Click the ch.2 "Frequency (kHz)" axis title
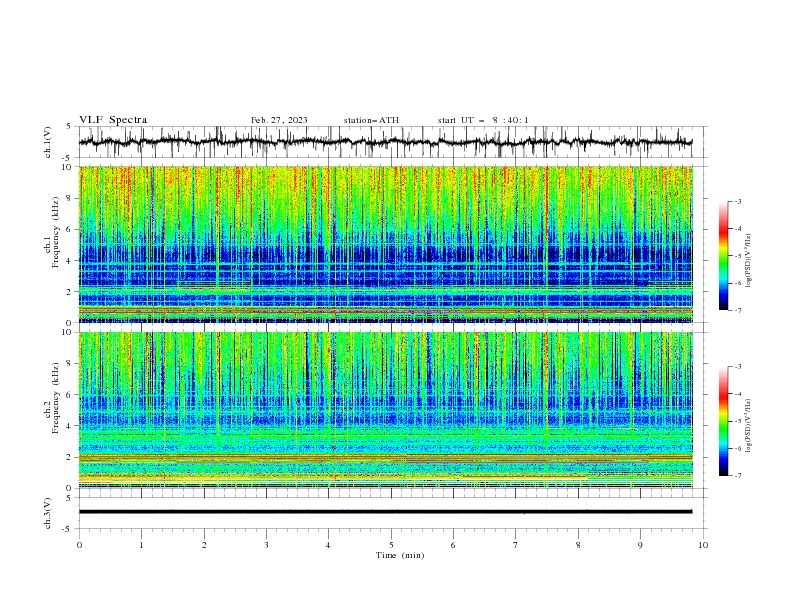 click(x=56, y=398)
